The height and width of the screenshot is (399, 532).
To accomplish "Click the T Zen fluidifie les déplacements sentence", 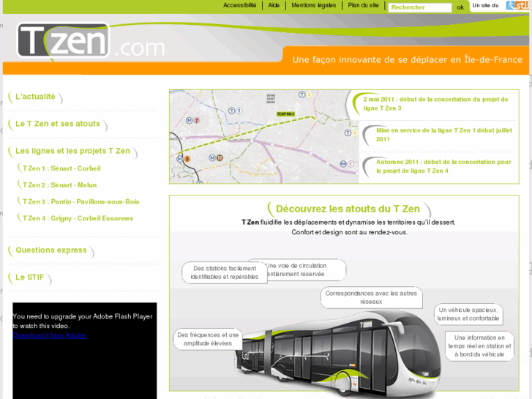I will click(348, 223).
